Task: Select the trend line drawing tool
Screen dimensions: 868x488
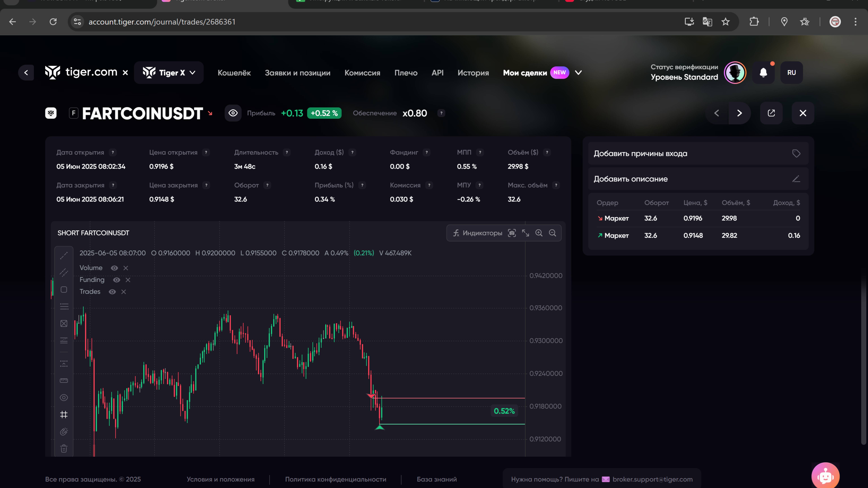Action: [x=64, y=256]
